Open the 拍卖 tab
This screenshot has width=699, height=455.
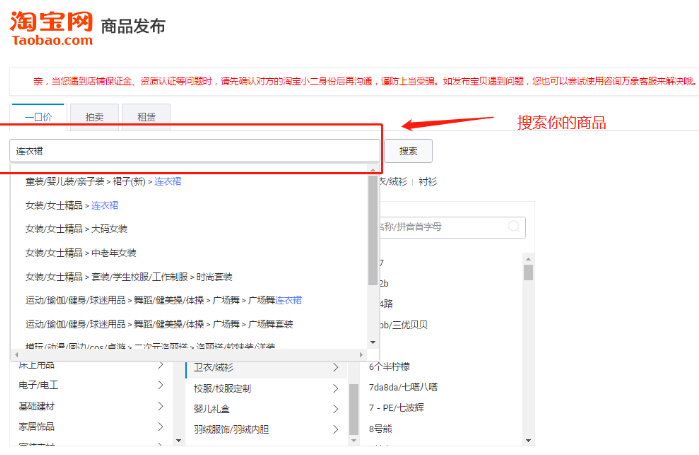[x=94, y=117]
